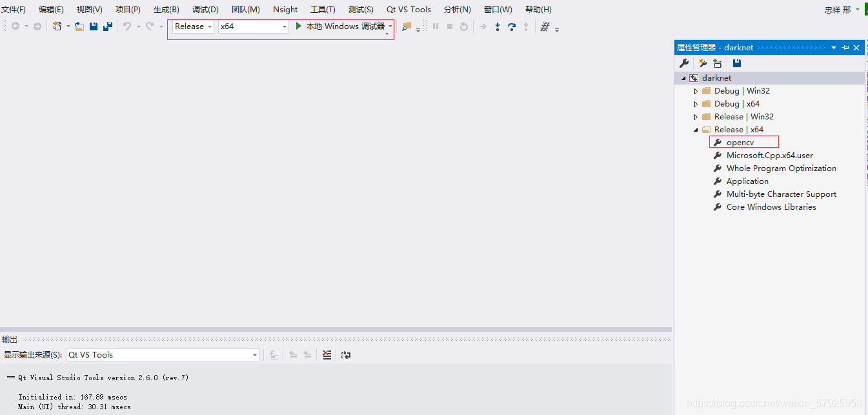
Task: Collapse the Release | x64 node
Action: tap(696, 130)
